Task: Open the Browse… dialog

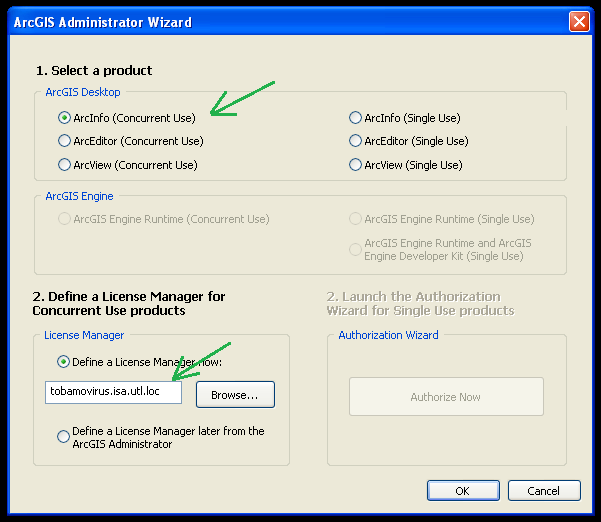Action: pyautogui.click(x=235, y=394)
